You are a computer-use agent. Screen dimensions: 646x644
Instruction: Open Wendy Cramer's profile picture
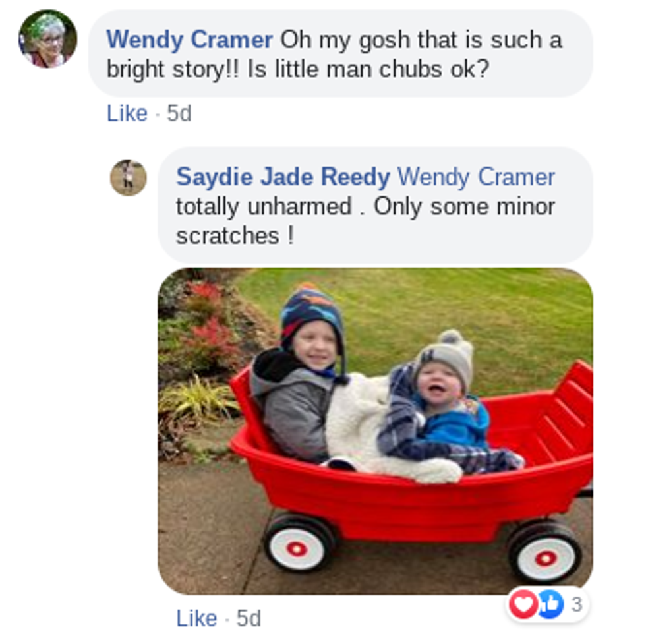pos(47,39)
